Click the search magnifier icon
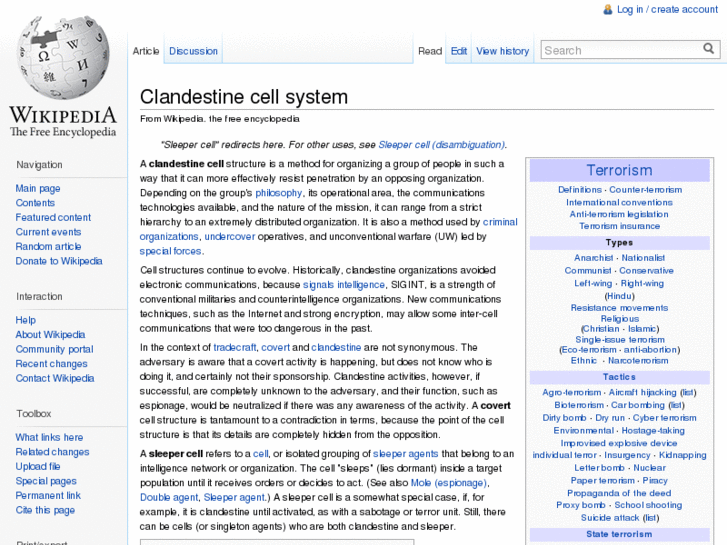This screenshot has width=727, height=545. 708,49
